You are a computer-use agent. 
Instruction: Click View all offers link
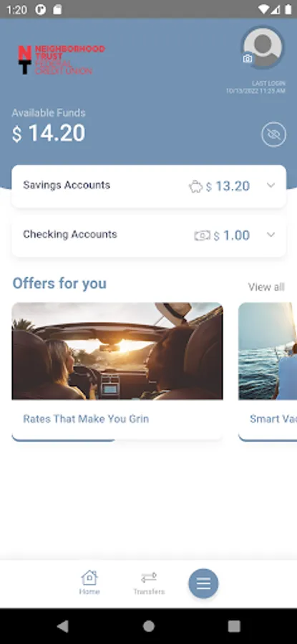click(x=266, y=287)
